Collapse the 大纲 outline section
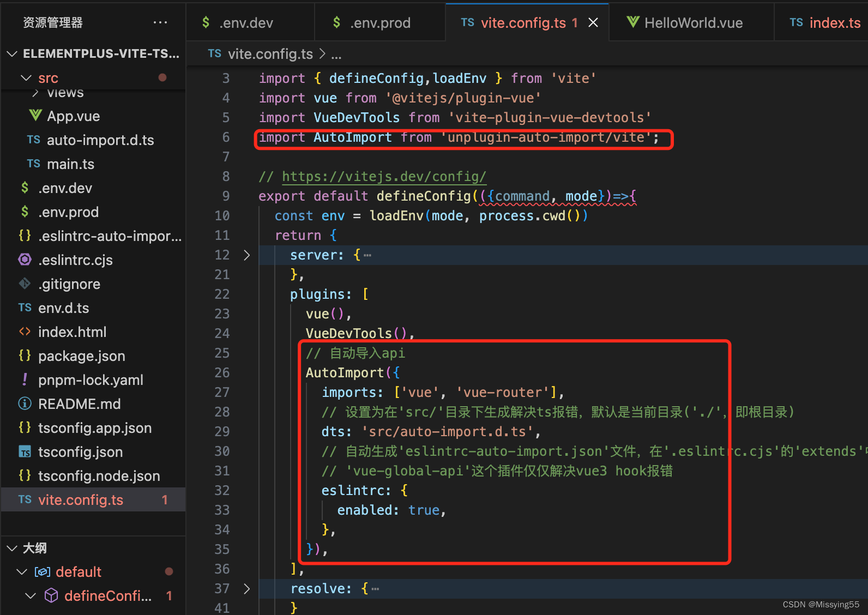 [12, 548]
